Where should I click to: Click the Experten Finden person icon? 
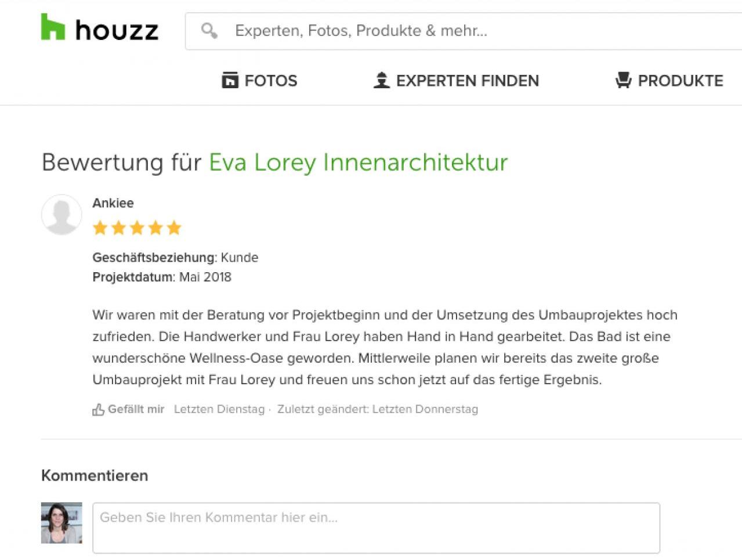click(x=381, y=80)
